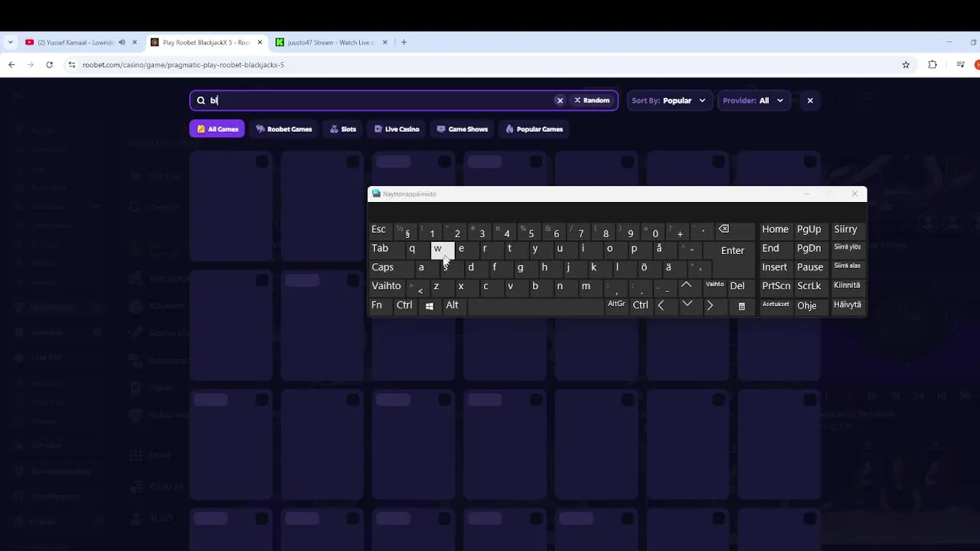Click the Asetukset key on on-screen keyboard

(x=776, y=305)
